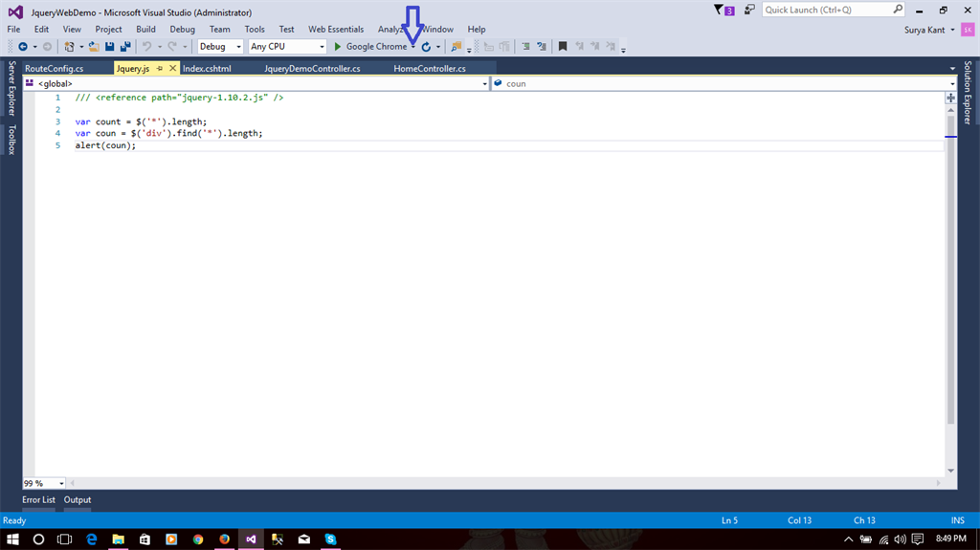Split the editor with the splitter icon
The height and width of the screenshot is (550, 980).
[950, 98]
